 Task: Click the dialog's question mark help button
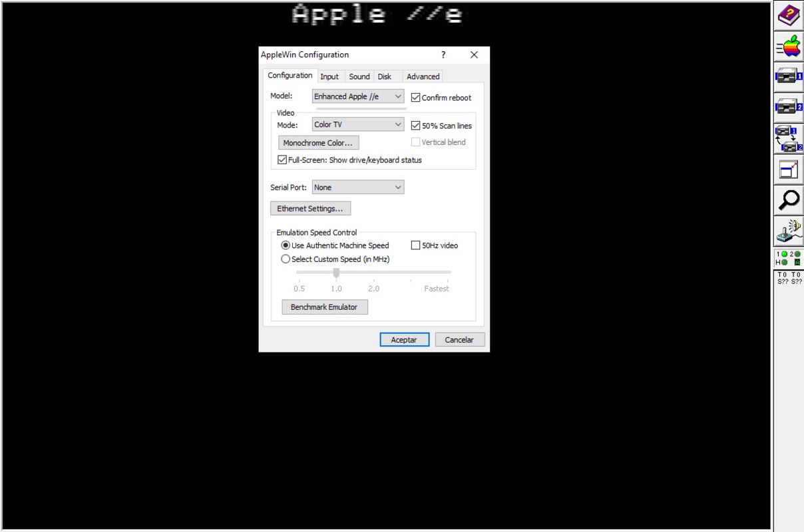coord(443,55)
